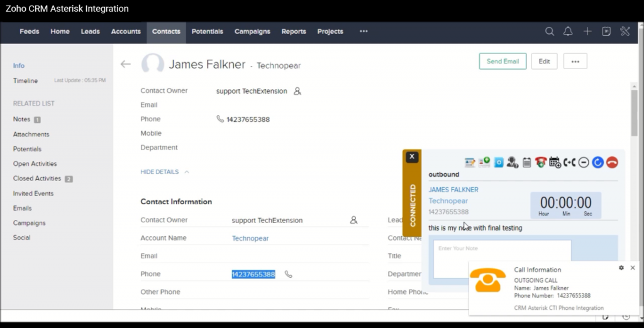The width and height of the screenshot is (644, 328).
Task: Click the blue address book icon in call popup
Action: (x=499, y=163)
